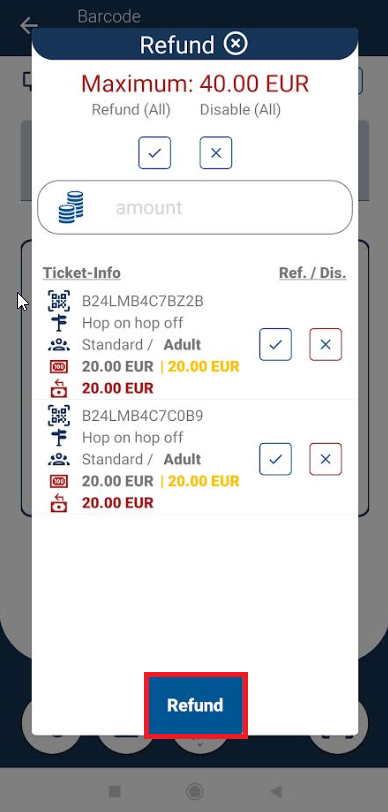Close the Refund dialog with X icon
388x812 pixels.
[x=235, y=44]
